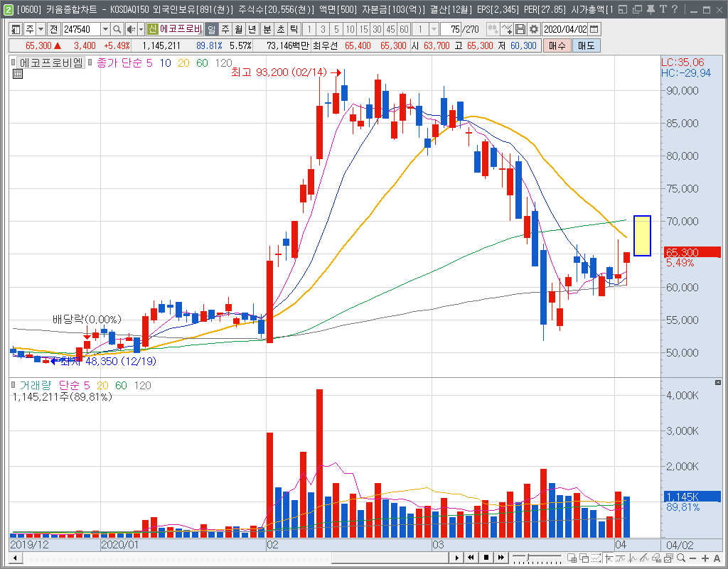Open the stock search magnifier
728x569 pixels.
tap(117, 29)
